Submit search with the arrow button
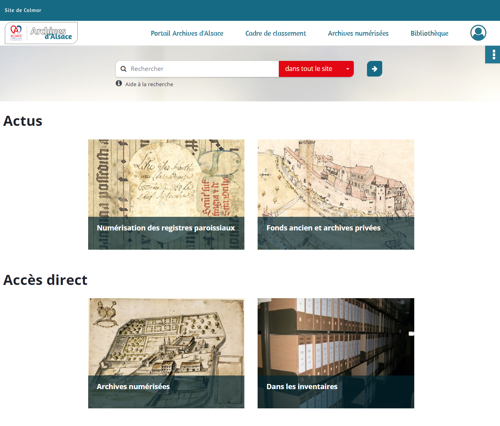The height and width of the screenshot is (426, 500). coord(374,69)
